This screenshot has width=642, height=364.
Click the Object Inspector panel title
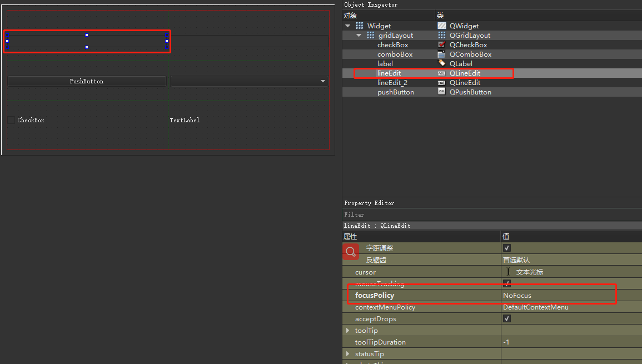(371, 4)
